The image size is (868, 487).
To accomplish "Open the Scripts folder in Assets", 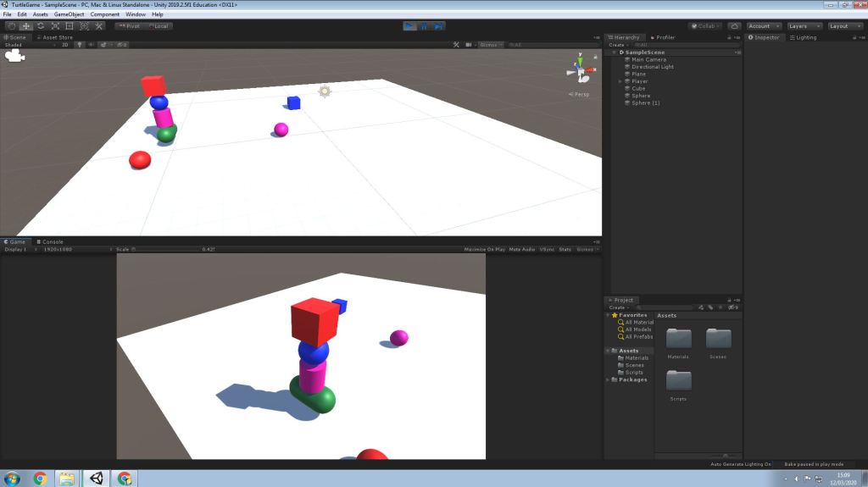I will [678, 382].
